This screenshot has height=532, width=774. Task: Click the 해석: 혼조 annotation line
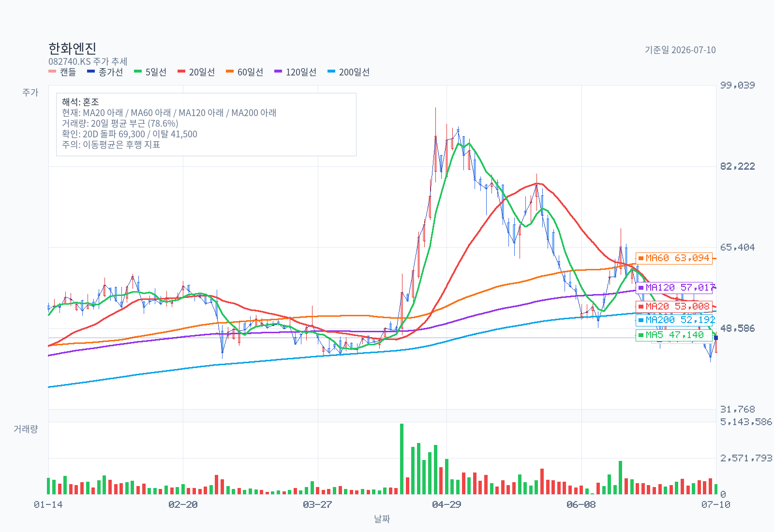(80, 102)
